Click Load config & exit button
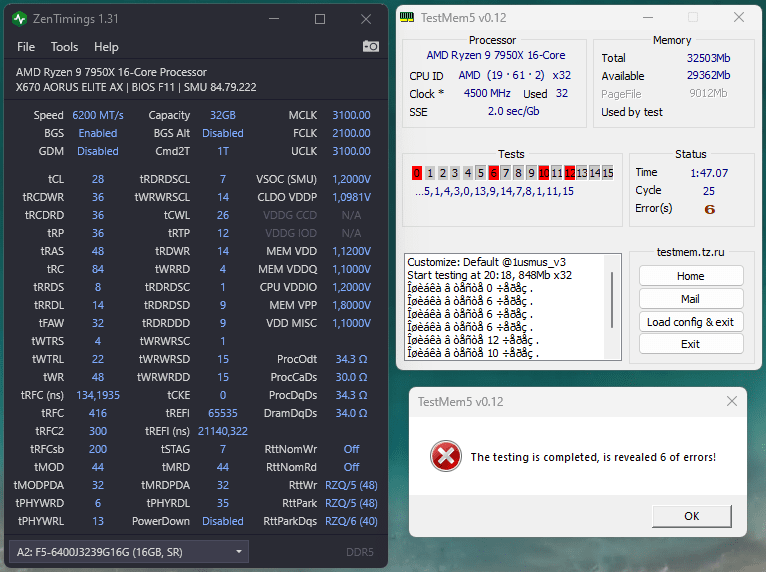The width and height of the screenshot is (766, 572). (691, 322)
